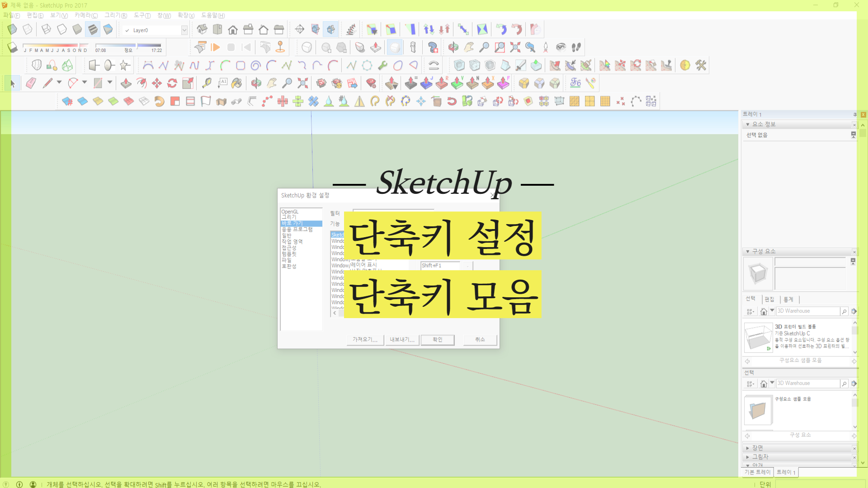
Task: Click the Tape Measure tool
Action: (x=207, y=84)
